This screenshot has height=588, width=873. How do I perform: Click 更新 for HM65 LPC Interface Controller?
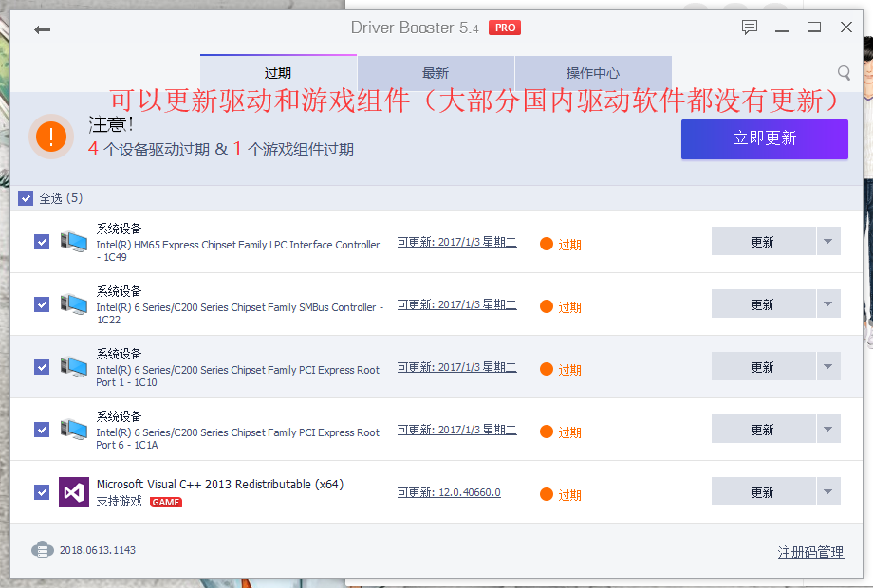point(763,241)
